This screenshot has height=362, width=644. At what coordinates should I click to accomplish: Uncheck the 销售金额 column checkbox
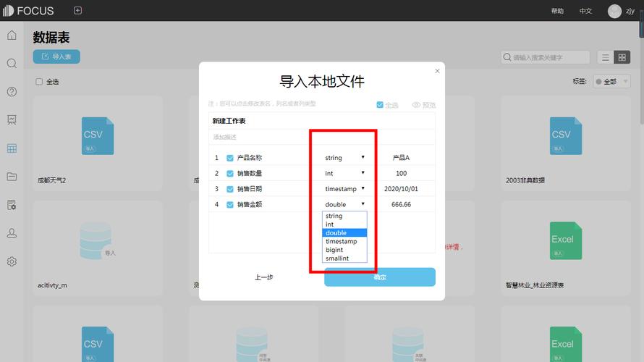230,205
